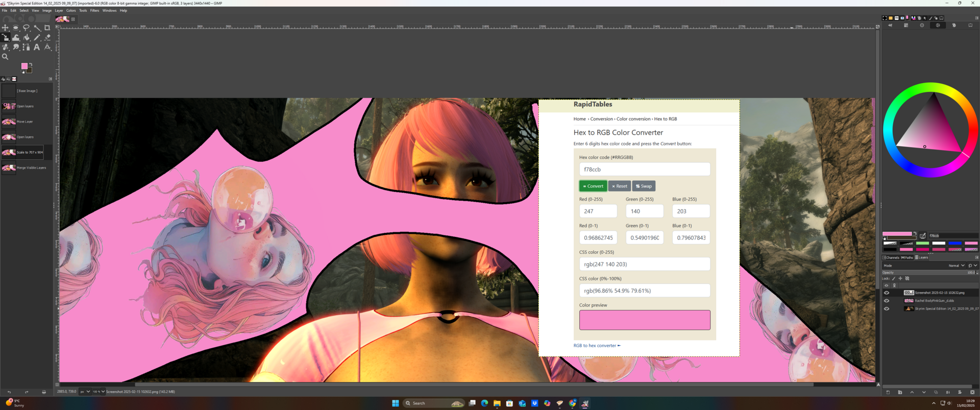
Task: Toggle lock pixels for layer
Action: 894,278
